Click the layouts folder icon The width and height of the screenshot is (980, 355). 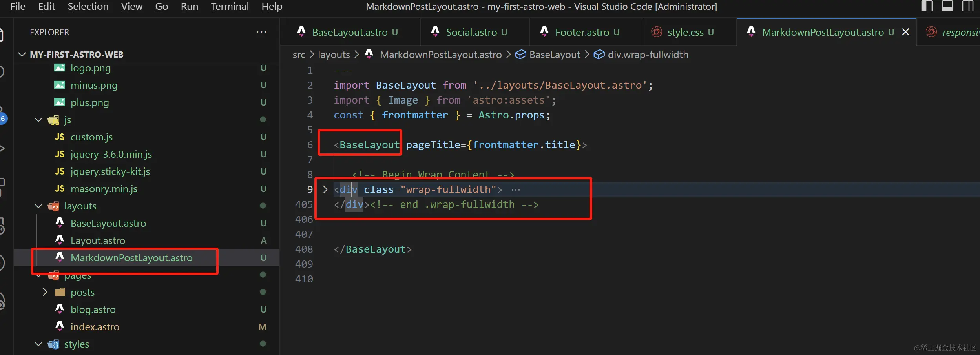[x=53, y=206]
